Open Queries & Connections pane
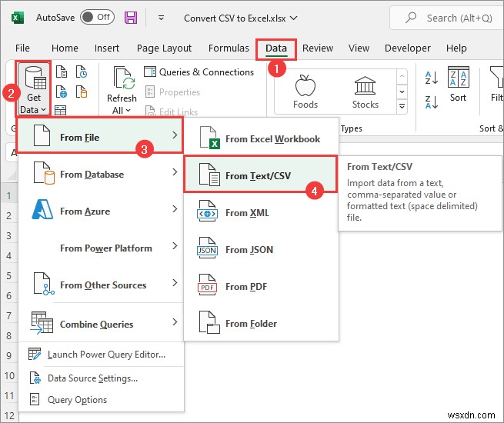 [x=199, y=72]
